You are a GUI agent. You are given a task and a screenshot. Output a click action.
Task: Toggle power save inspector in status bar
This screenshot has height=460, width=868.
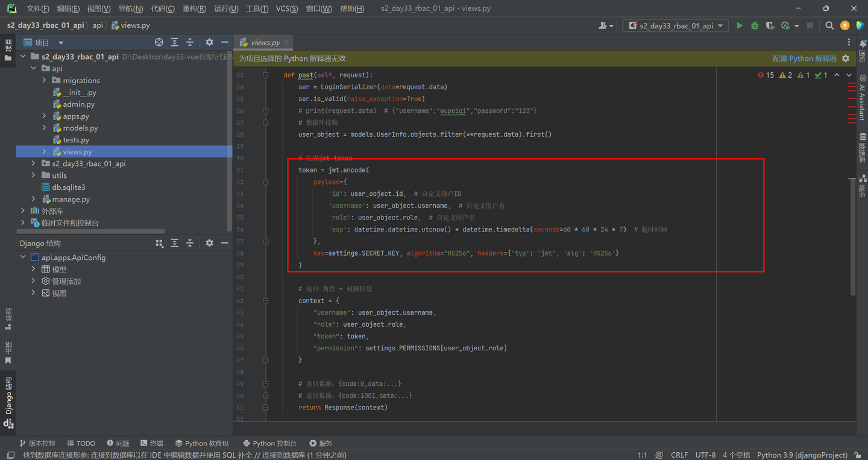pos(659,455)
